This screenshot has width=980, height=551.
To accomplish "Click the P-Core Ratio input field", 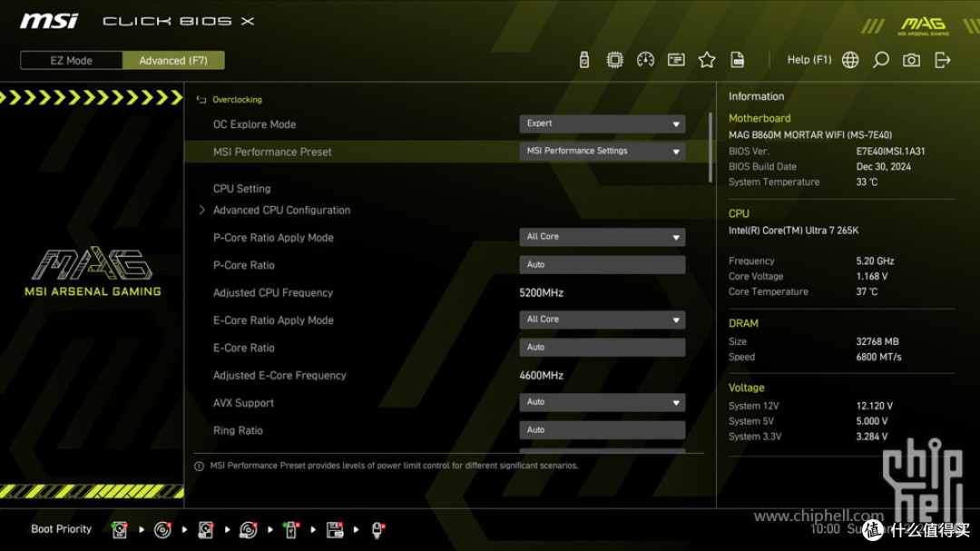I will pyautogui.click(x=602, y=264).
